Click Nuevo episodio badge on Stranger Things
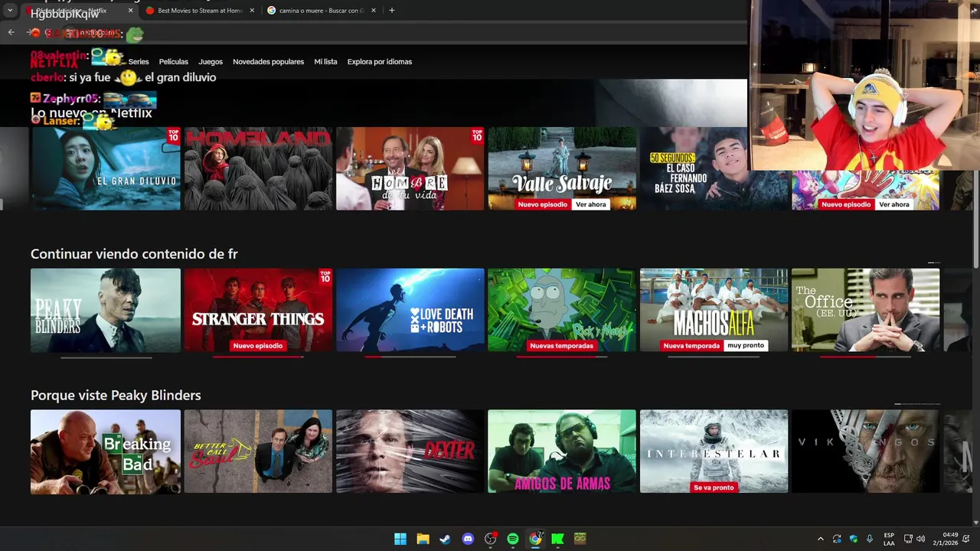The height and width of the screenshot is (551, 980). pyautogui.click(x=258, y=346)
